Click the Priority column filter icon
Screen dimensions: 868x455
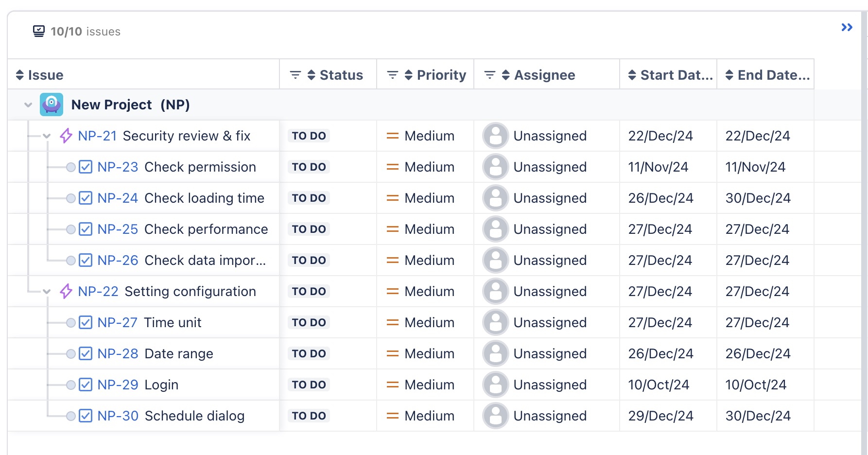392,75
